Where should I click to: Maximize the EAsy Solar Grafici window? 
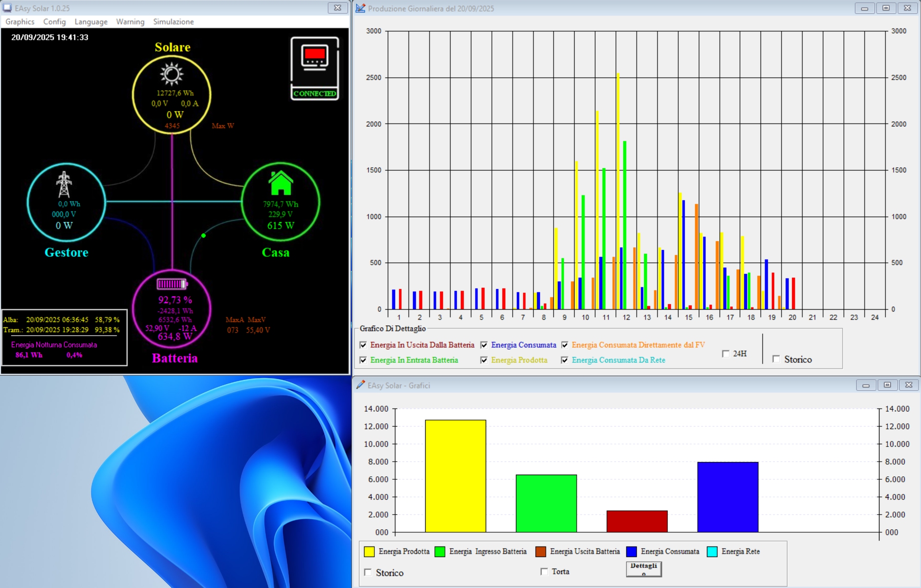[x=887, y=385]
